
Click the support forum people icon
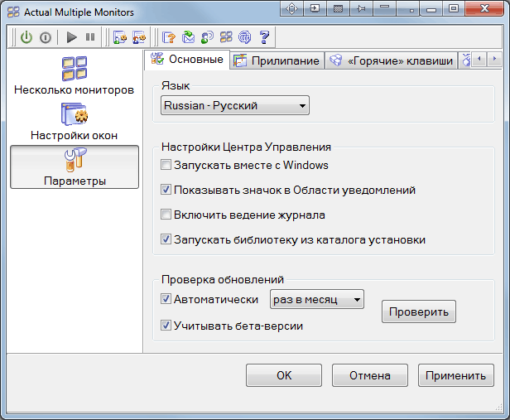(x=207, y=36)
